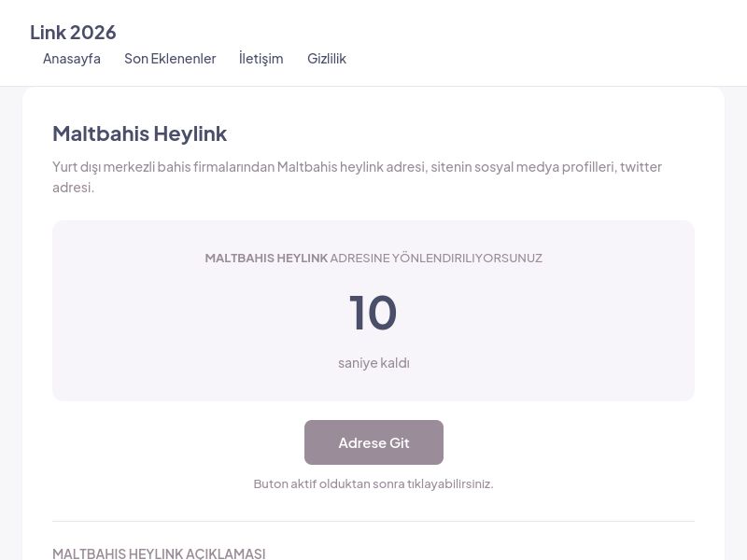This screenshot has width=747, height=560.
Task: Click 'Buton aktif olduktan sonra tıklayabilirsiniz.' hint text
Action: (373, 483)
